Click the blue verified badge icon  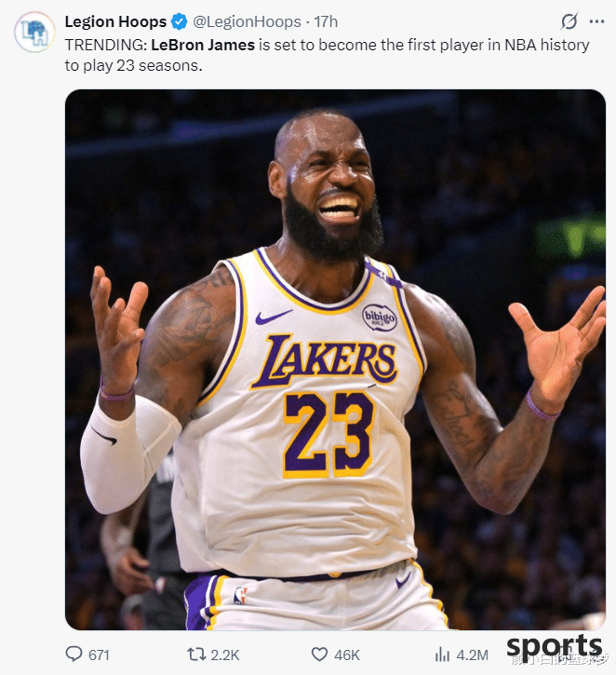click(x=180, y=21)
